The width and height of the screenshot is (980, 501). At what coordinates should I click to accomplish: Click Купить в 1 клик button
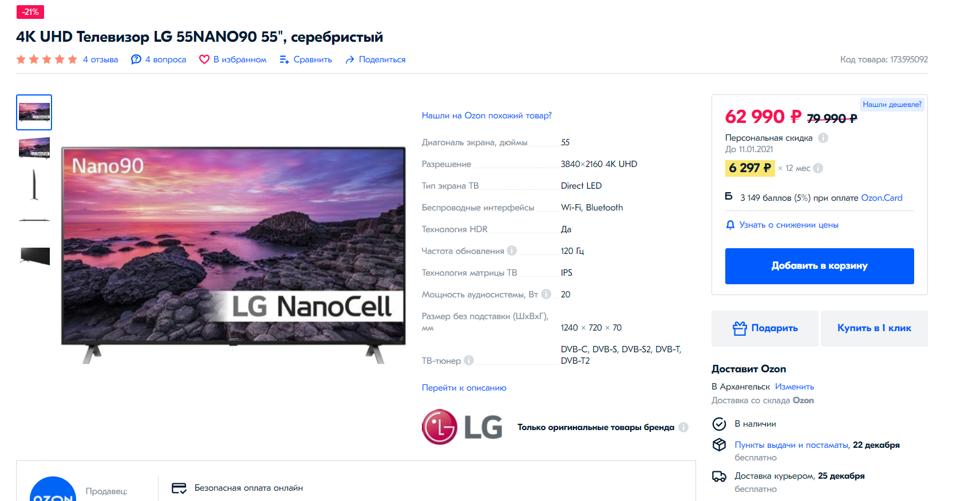coord(874,328)
